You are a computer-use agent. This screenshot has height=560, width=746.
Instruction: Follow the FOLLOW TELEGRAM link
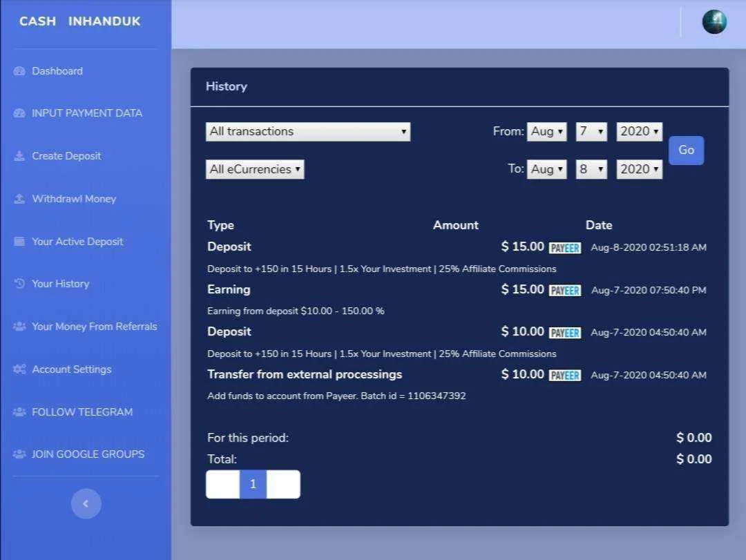[x=82, y=412]
